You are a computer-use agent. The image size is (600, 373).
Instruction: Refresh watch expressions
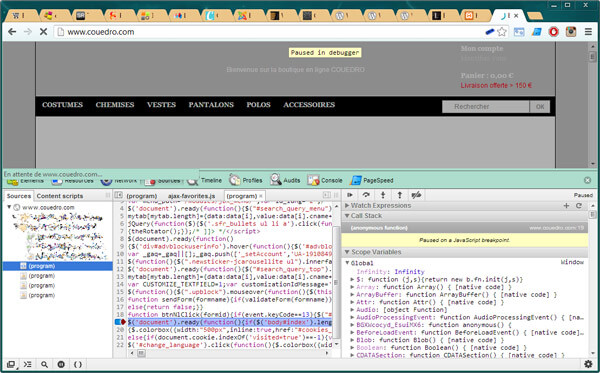[579, 206]
